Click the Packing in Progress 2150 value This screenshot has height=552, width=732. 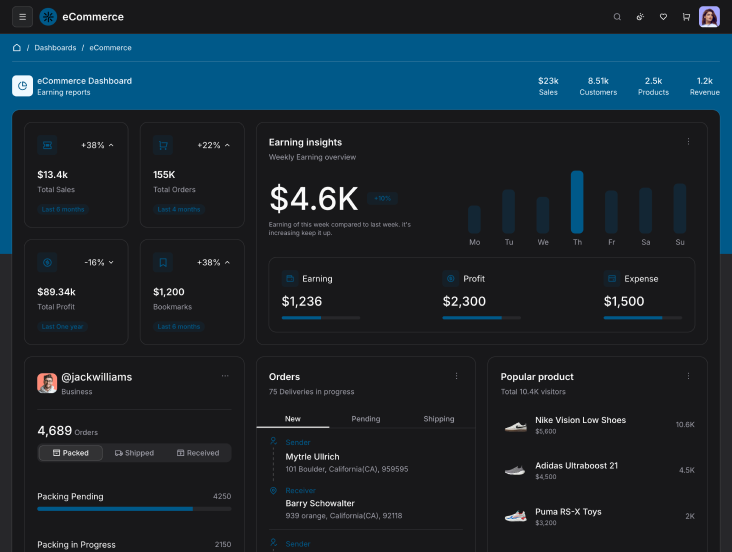pos(223,545)
